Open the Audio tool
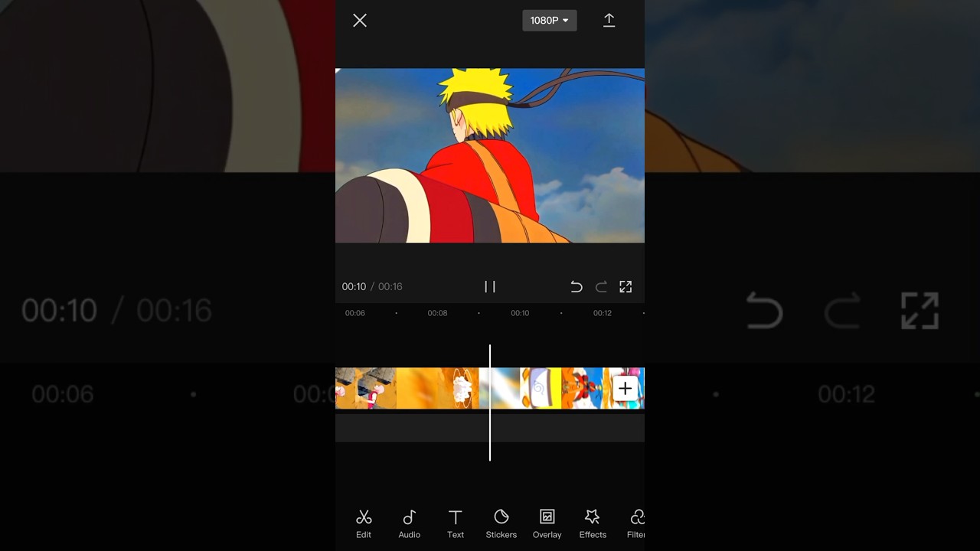This screenshot has width=980, height=551. 409,524
